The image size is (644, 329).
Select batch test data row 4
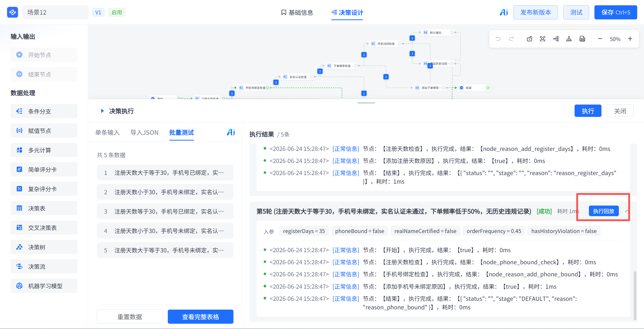[x=165, y=231]
